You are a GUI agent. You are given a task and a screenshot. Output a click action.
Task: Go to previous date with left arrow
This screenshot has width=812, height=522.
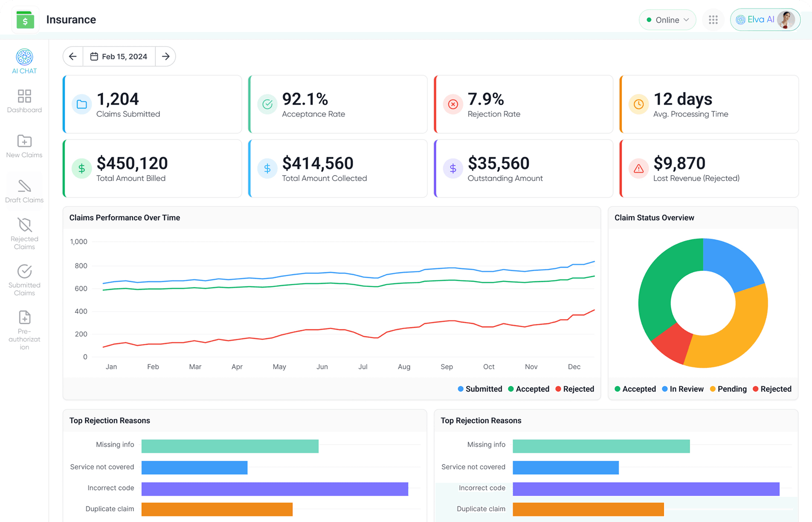73,57
